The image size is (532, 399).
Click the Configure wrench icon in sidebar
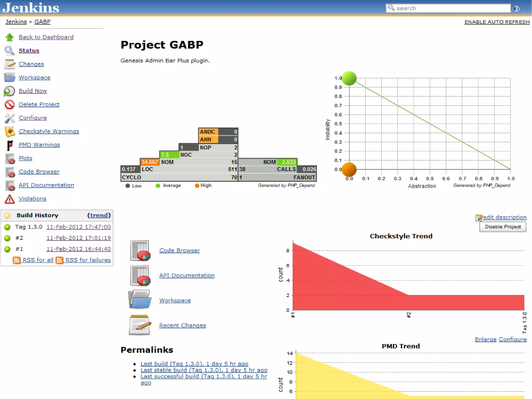pyautogui.click(x=10, y=118)
